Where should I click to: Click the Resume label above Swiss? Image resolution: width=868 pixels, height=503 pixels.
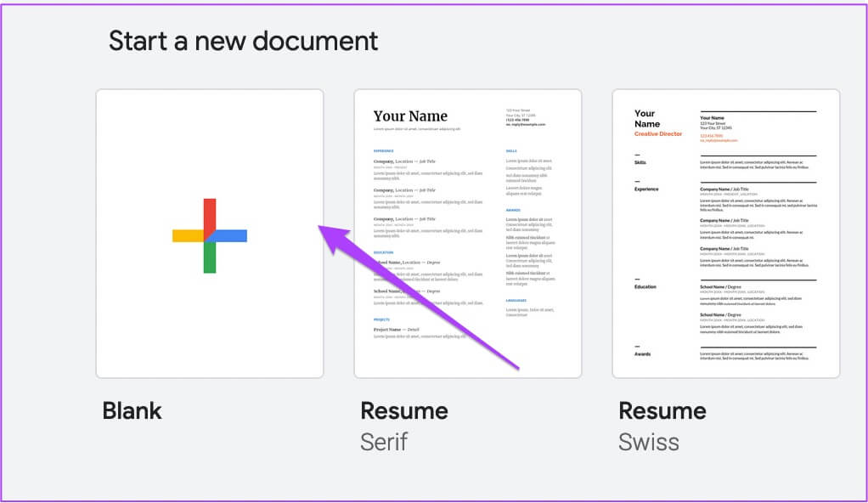coord(662,411)
